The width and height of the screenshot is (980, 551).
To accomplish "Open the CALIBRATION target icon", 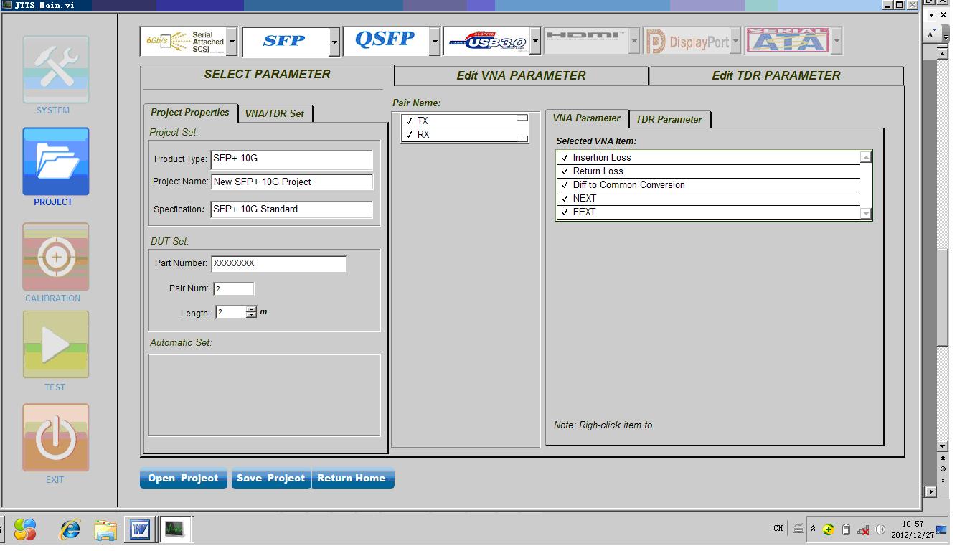I will coord(56,257).
